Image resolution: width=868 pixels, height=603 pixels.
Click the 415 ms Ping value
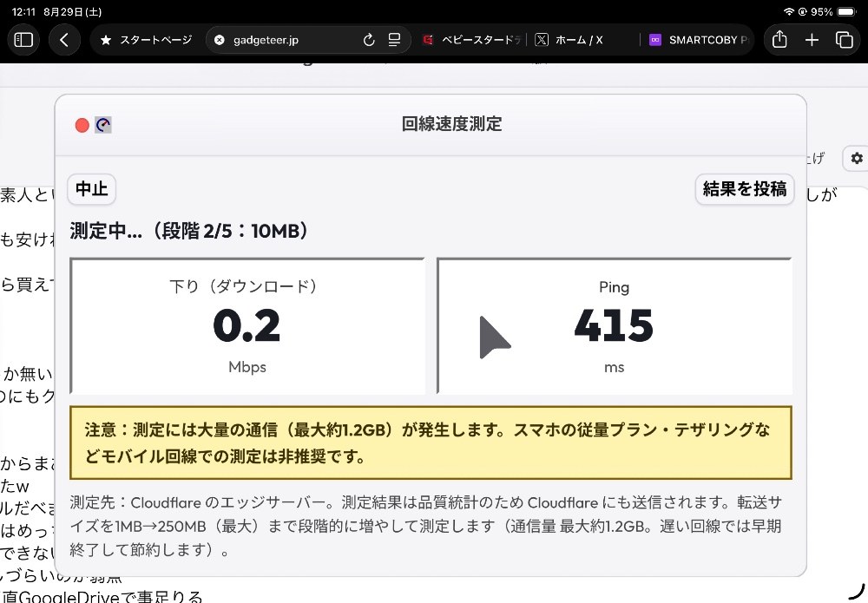click(x=614, y=325)
